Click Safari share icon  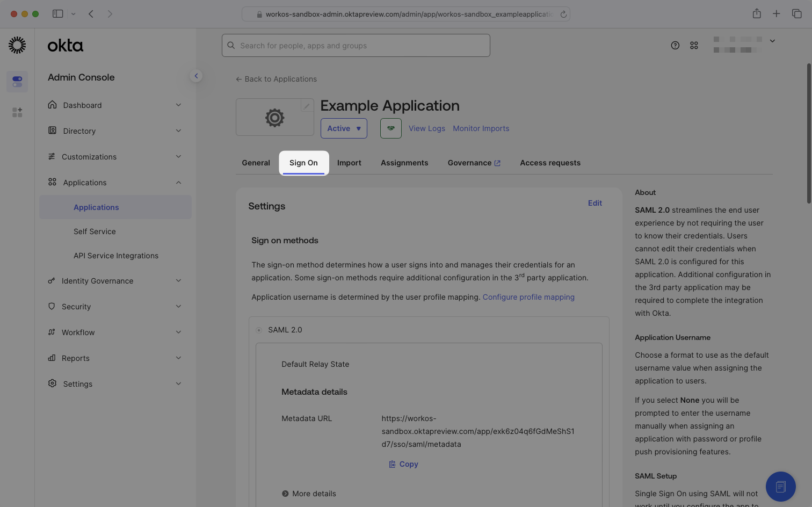(x=757, y=13)
